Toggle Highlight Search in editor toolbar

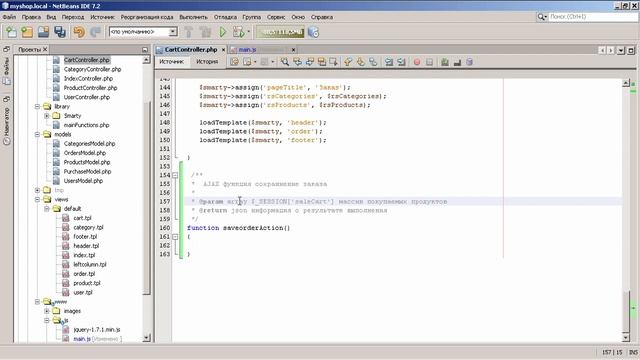[x=322, y=62]
